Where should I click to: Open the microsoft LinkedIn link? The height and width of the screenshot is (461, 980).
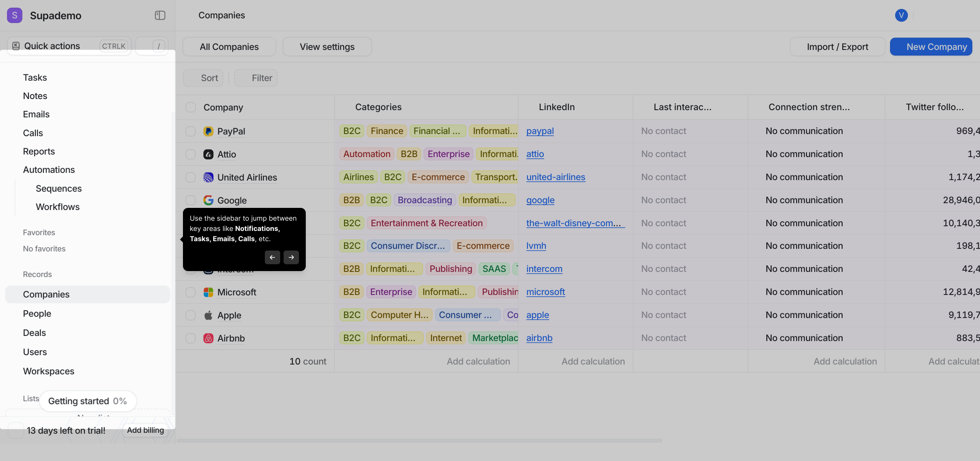545,292
